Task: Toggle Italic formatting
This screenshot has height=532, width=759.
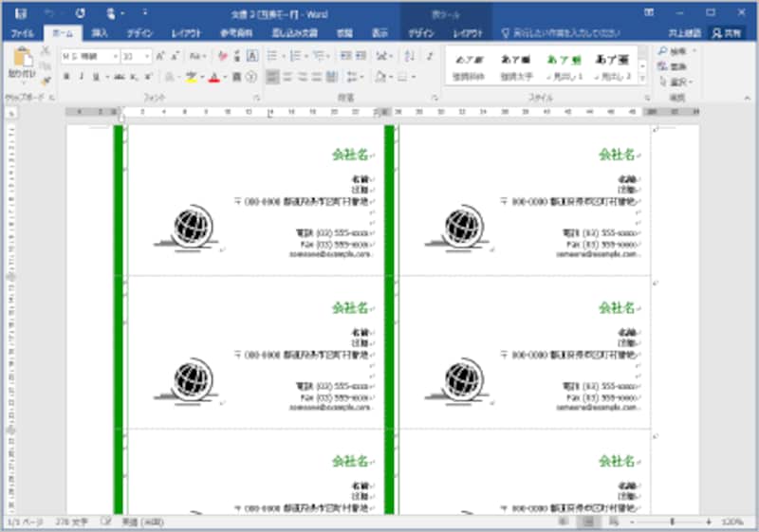Action: tap(82, 77)
